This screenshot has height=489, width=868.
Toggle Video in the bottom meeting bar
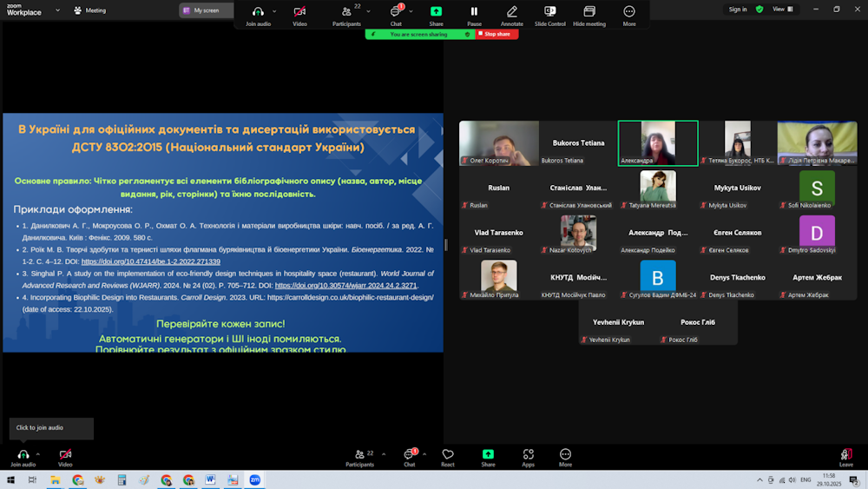pos(65,458)
